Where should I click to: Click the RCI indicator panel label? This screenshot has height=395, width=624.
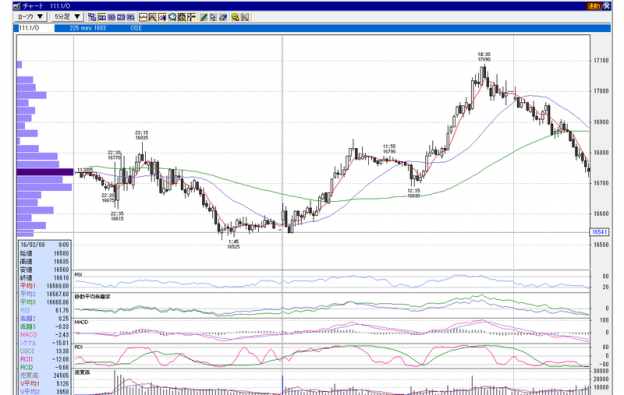pyautogui.click(x=78, y=347)
